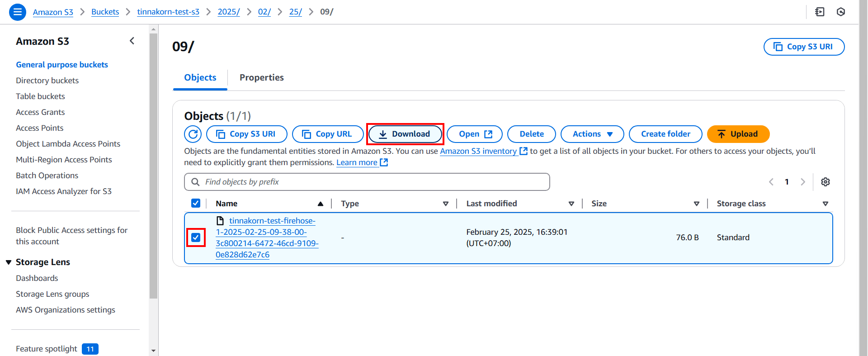Click Copy S3 URI button at page top right
868x356 pixels.
(x=804, y=47)
